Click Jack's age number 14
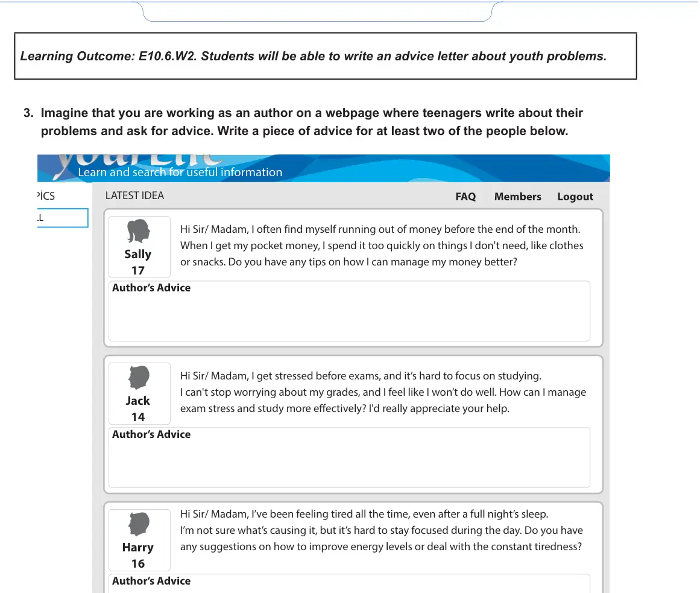Screen dimensions: 700x593 tap(138, 417)
